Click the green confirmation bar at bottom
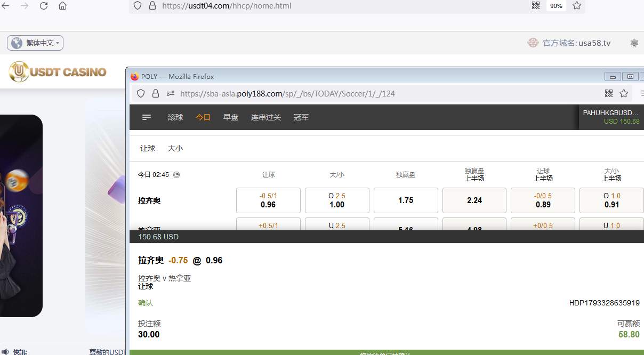Viewport: 644px width, 355px height. 387,352
